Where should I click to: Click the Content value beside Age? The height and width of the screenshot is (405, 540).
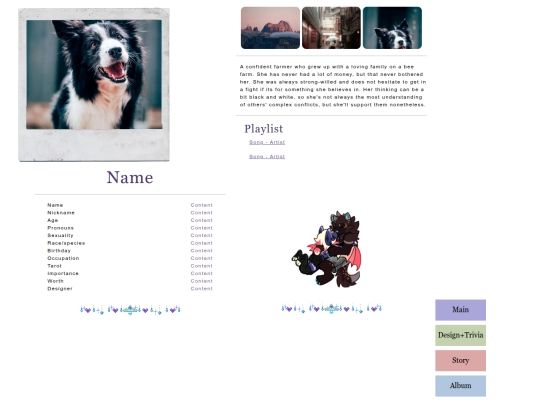[201, 220]
